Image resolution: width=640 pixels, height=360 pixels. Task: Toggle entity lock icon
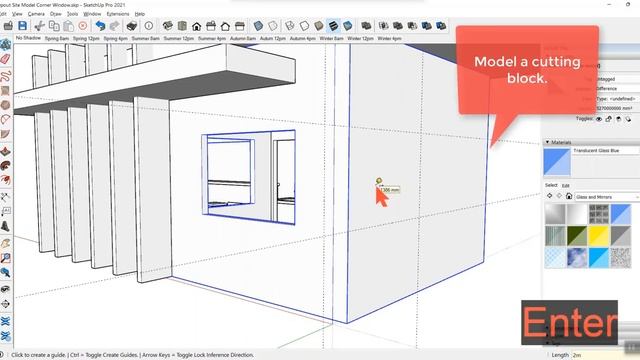pyautogui.click(x=609, y=119)
